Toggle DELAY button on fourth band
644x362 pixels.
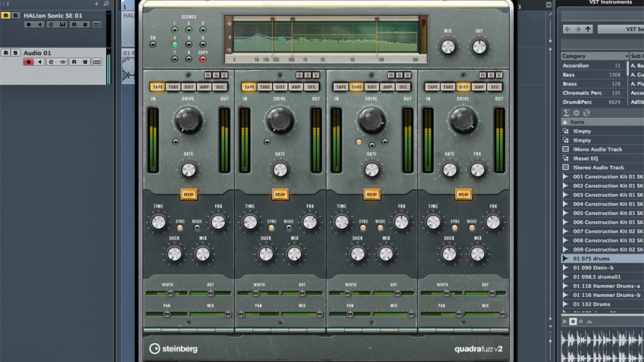click(x=463, y=194)
